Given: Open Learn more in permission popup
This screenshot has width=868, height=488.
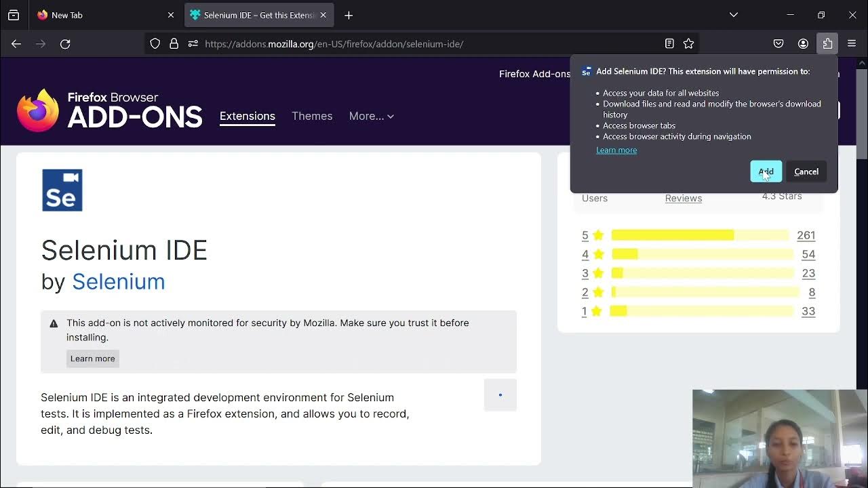Looking at the screenshot, I should coord(616,150).
